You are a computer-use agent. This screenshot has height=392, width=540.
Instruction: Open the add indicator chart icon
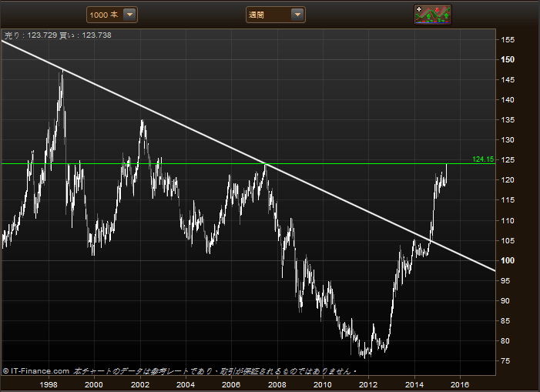tap(433, 15)
